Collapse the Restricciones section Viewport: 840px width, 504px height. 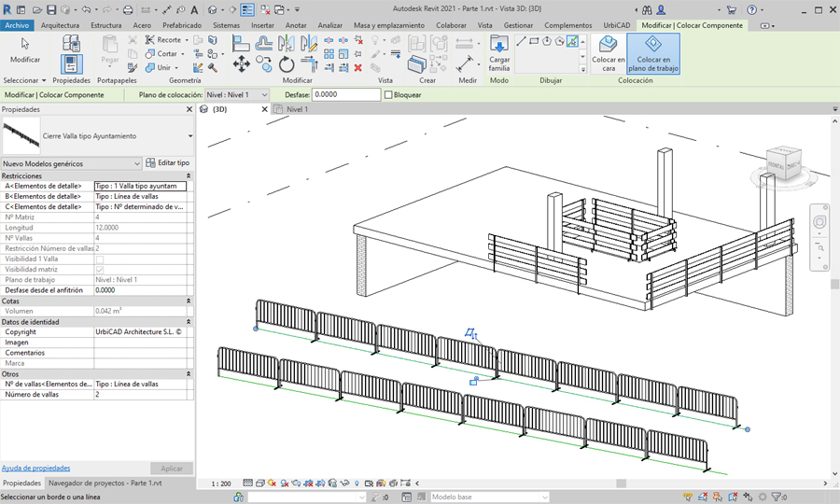[189, 175]
